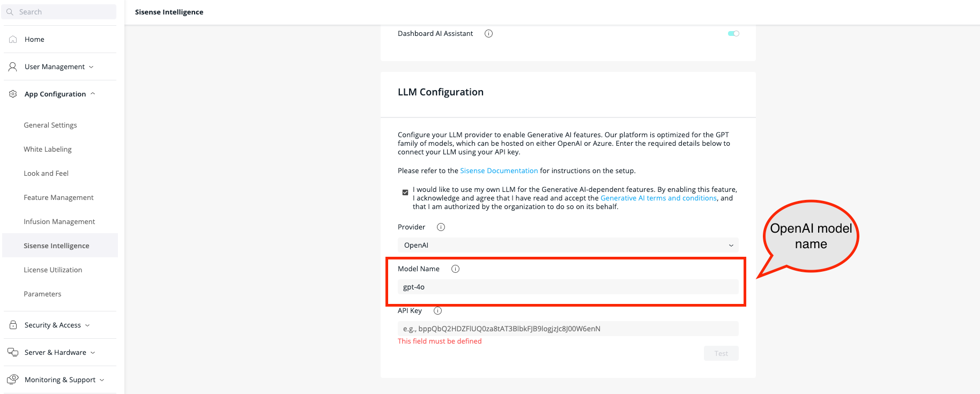
Task: Open the Provider dropdown showing OpenAI
Action: pyautogui.click(x=568, y=245)
